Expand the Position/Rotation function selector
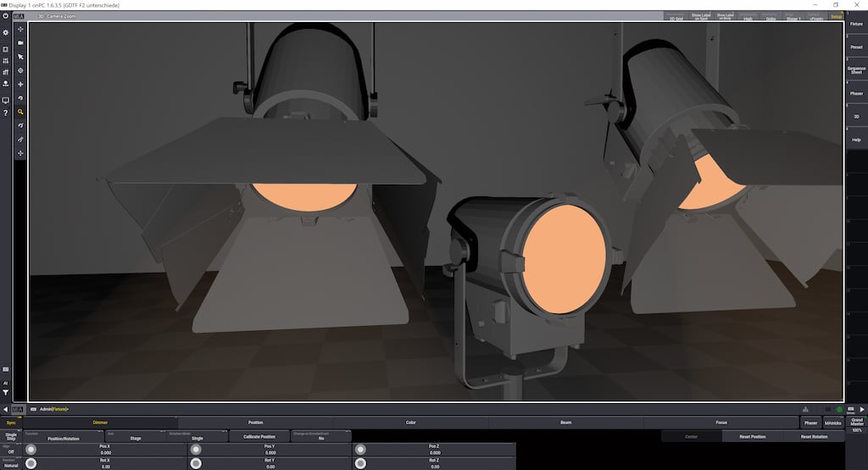The width and height of the screenshot is (868, 470). [64, 438]
